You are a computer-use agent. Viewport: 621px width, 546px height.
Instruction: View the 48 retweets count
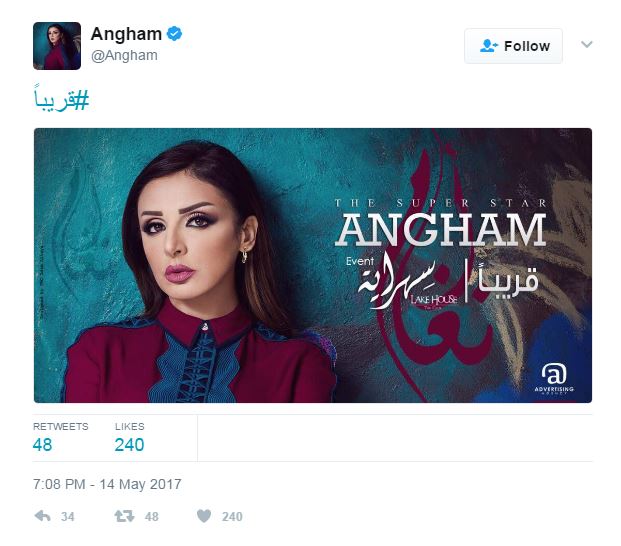pyautogui.click(x=42, y=445)
